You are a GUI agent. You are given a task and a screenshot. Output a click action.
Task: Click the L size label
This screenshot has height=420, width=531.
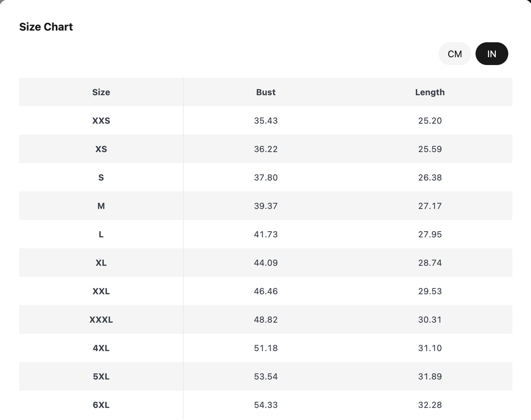(x=101, y=234)
